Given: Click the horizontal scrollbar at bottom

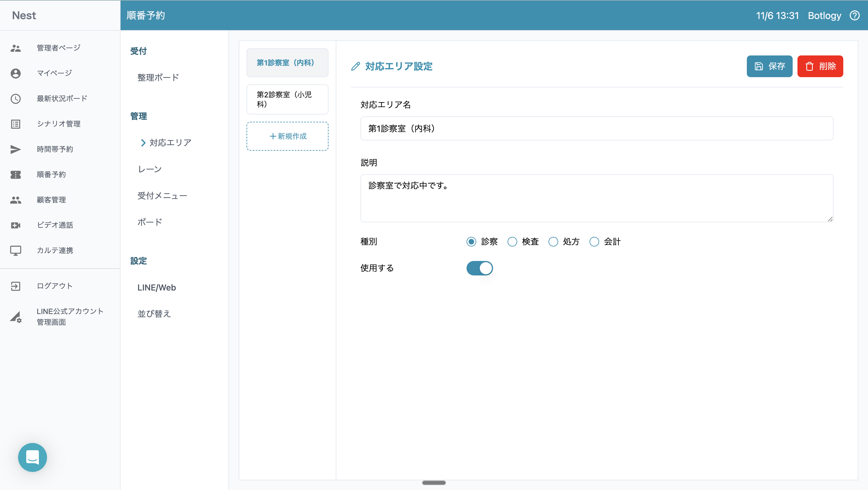Looking at the screenshot, I should [434, 482].
